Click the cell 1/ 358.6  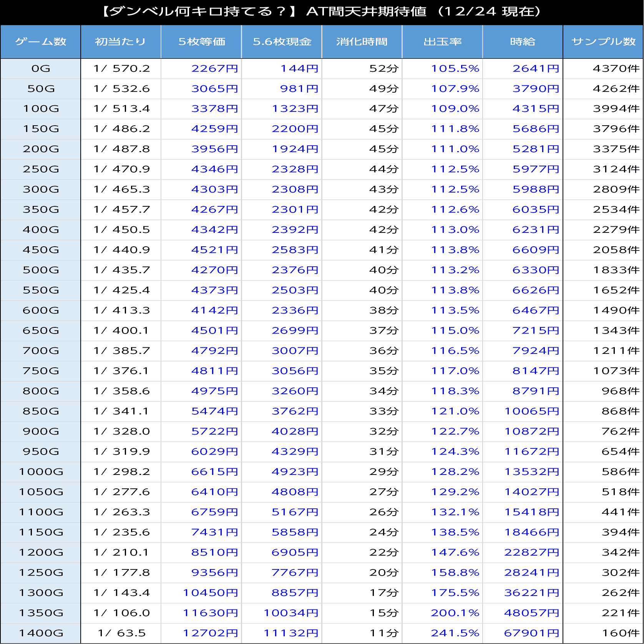coord(121,391)
